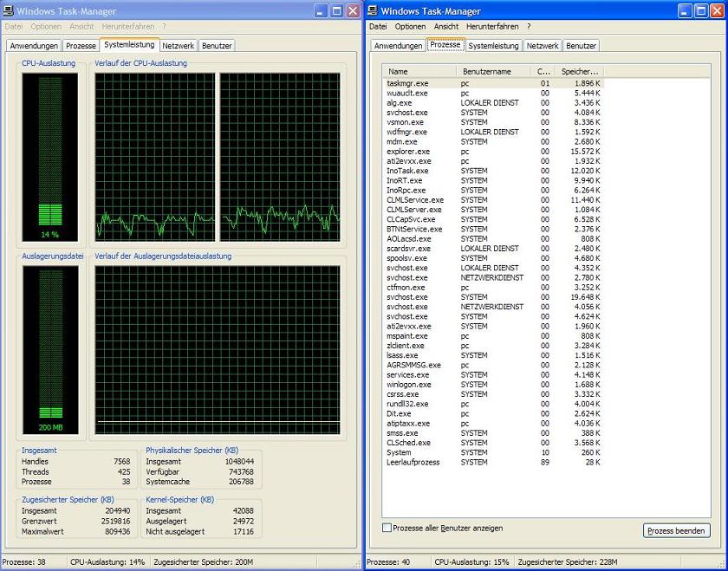728x571 pixels.
Task: Open Ansicht menu in the right window
Action: pyautogui.click(x=446, y=27)
